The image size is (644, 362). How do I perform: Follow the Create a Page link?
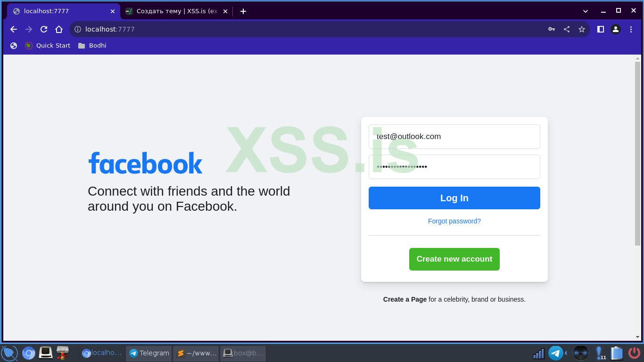405,299
